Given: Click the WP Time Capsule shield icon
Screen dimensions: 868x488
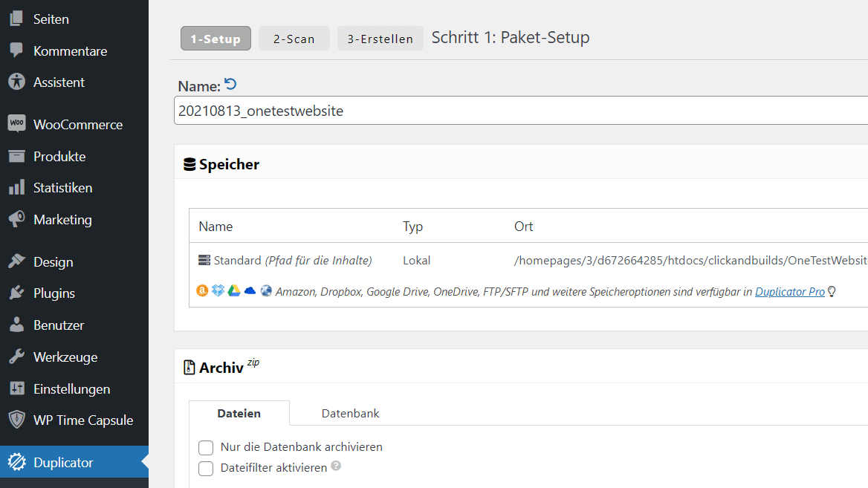Looking at the screenshot, I should pos(16,420).
